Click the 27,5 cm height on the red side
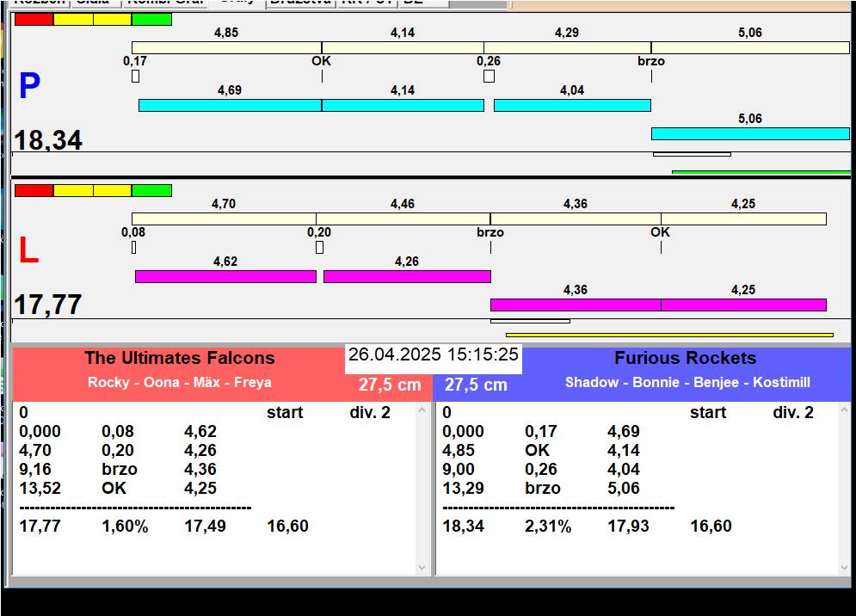 pos(390,385)
